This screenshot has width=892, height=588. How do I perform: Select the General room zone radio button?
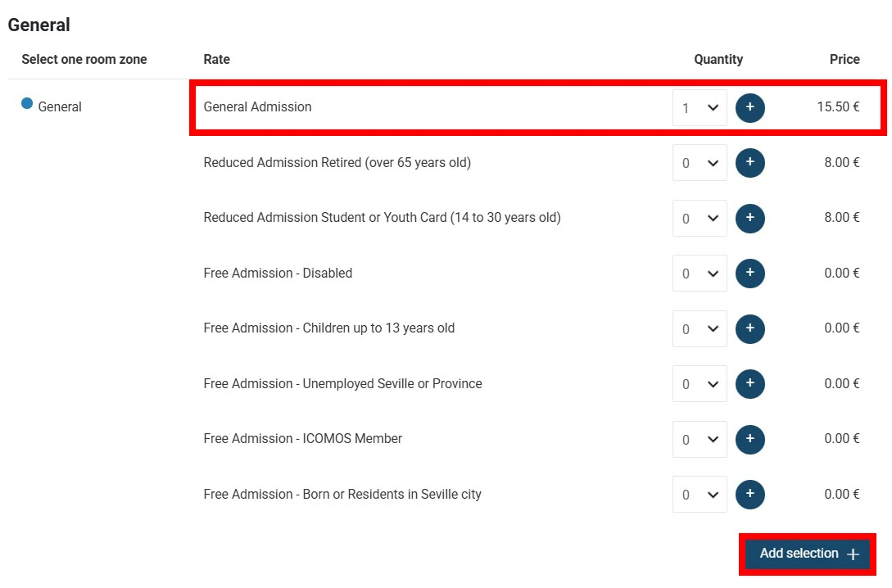click(x=27, y=104)
